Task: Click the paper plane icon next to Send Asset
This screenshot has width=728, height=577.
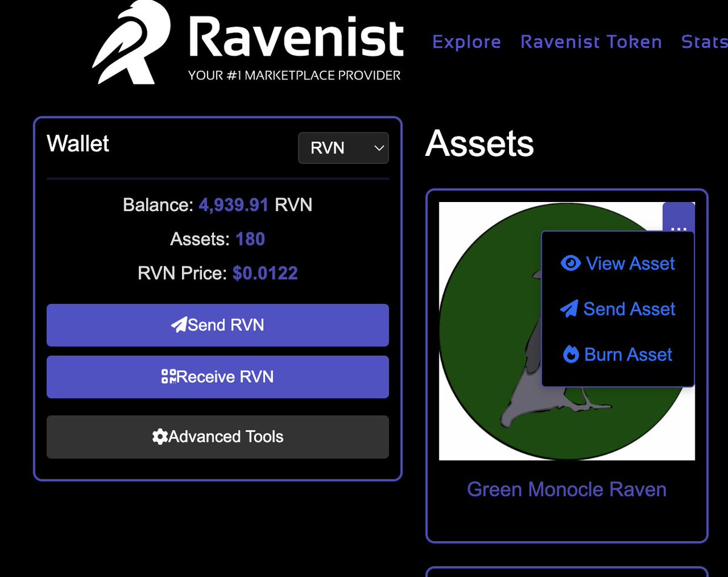Action: pyautogui.click(x=569, y=309)
